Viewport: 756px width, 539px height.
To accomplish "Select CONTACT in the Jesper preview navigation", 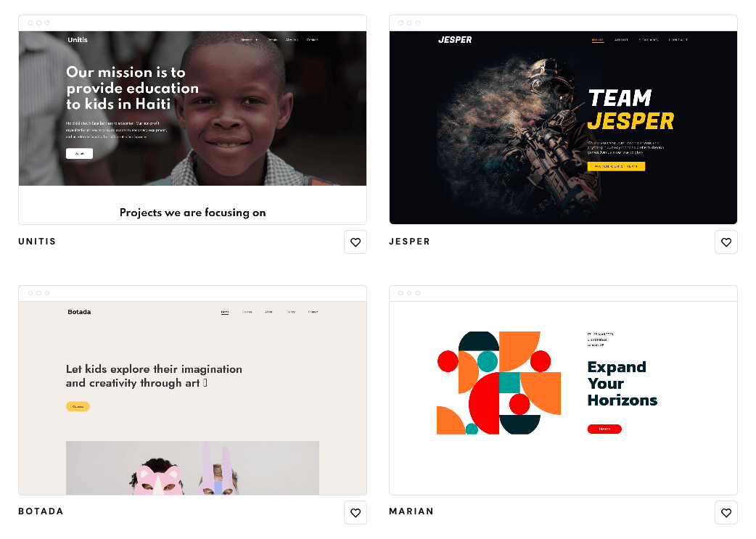I will [x=678, y=40].
